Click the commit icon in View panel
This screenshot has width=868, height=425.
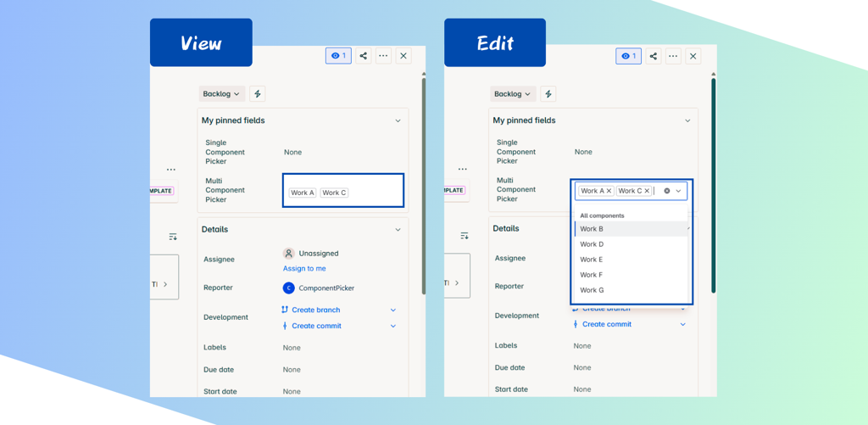(285, 326)
